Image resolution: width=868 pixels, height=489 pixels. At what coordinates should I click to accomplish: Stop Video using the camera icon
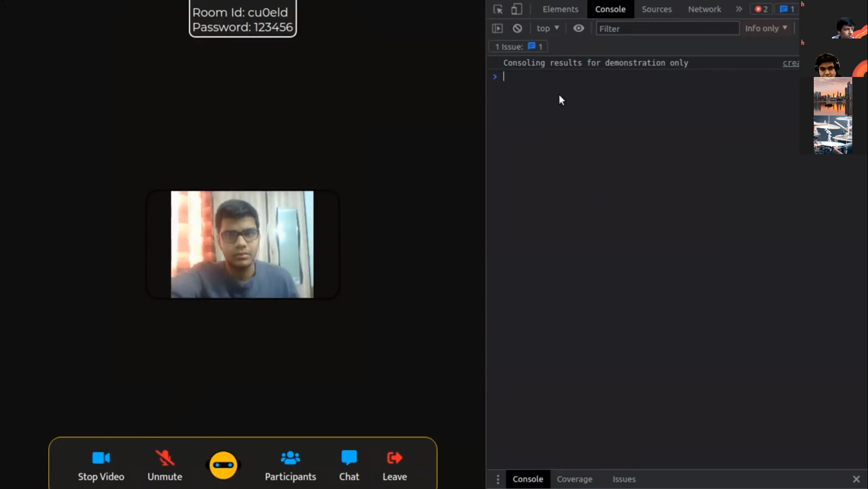(101, 458)
